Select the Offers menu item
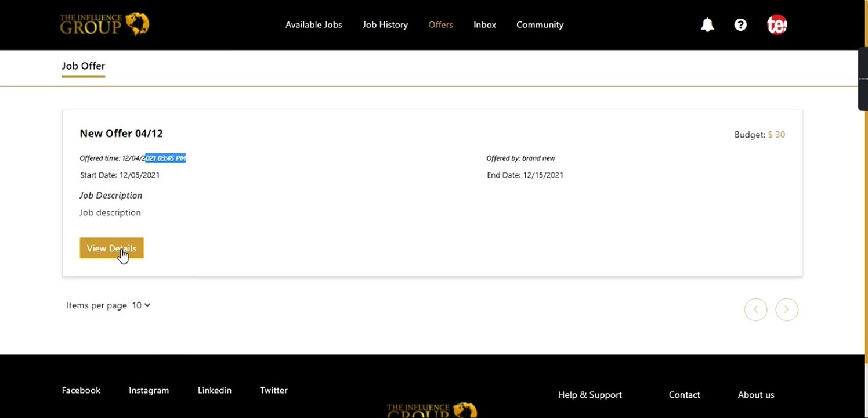This screenshot has width=868, height=418. coord(440,25)
